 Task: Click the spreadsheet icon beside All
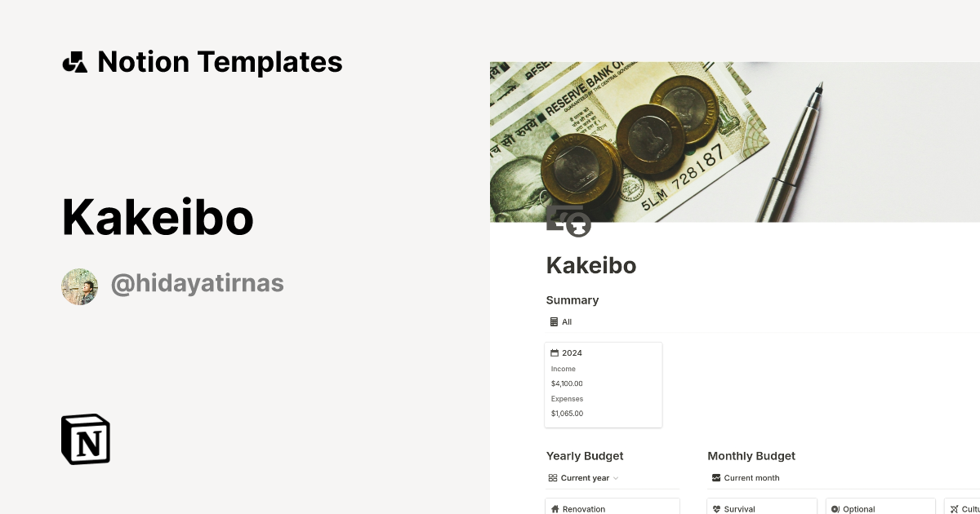pos(554,321)
